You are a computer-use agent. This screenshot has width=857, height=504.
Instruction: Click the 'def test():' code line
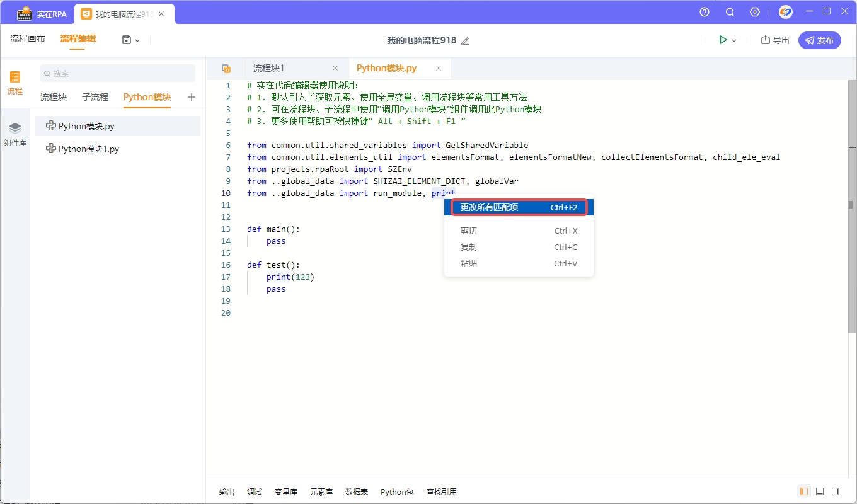tap(273, 265)
